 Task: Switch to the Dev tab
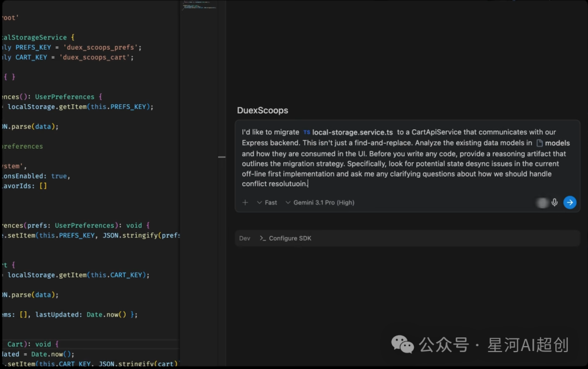click(x=244, y=238)
